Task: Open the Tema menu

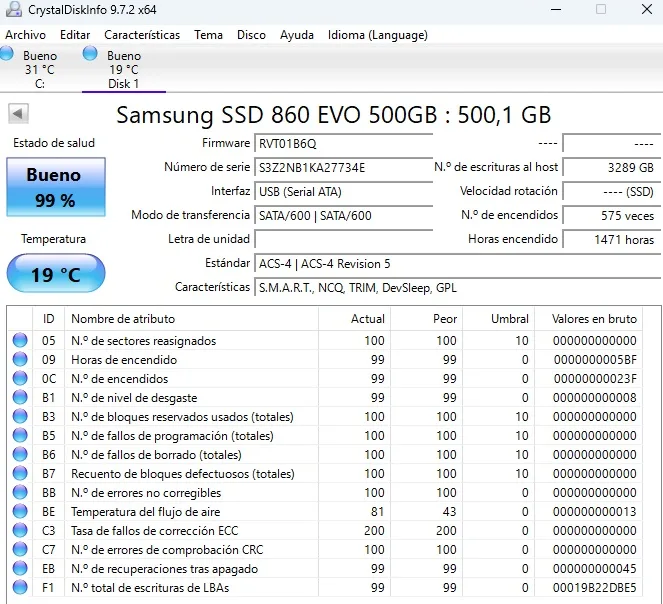Action: pyautogui.click(x=208, y=35)
